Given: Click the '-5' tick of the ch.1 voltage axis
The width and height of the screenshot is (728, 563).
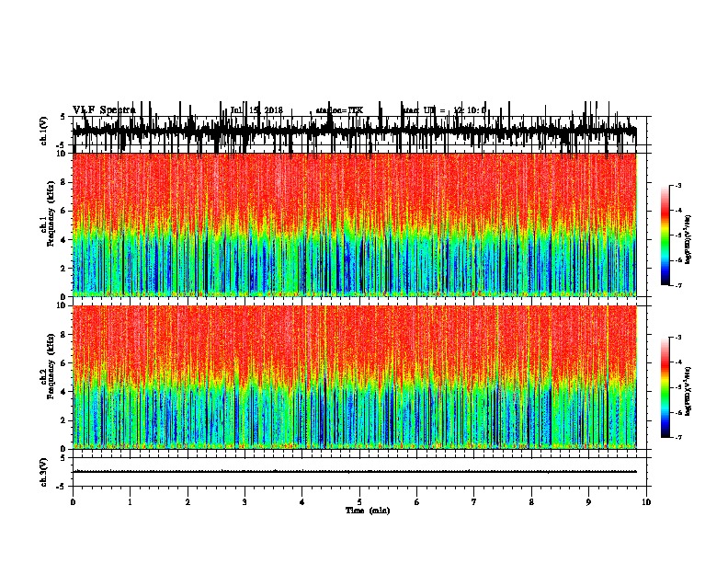Looking at the screenshot, I should [62, 145].
